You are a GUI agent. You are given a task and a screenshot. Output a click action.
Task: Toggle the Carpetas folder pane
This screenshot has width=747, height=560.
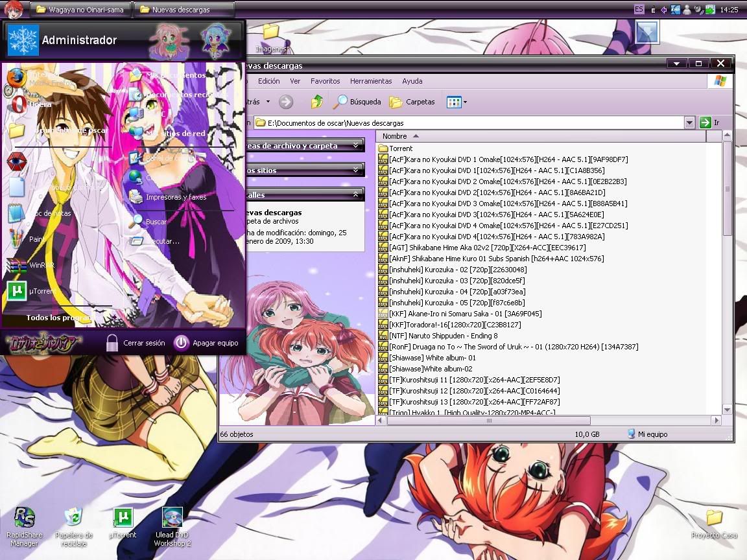click(x=412, y=101)
